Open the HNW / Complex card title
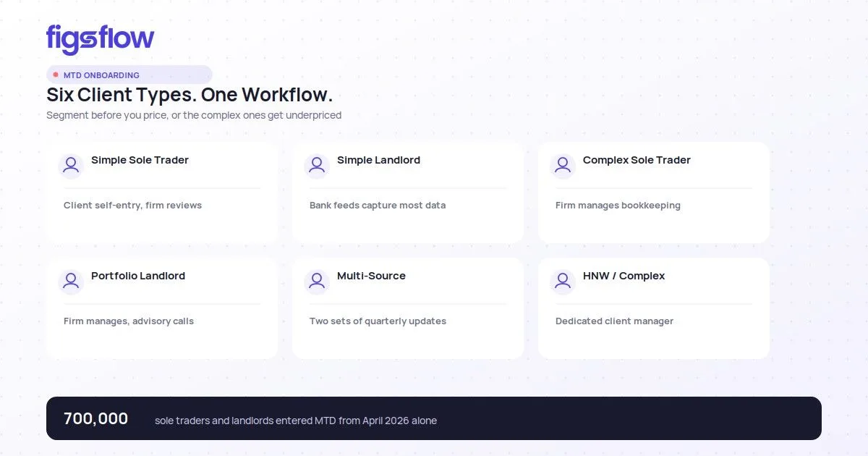Screen dimensions: 868x456 tap(624, 276)
